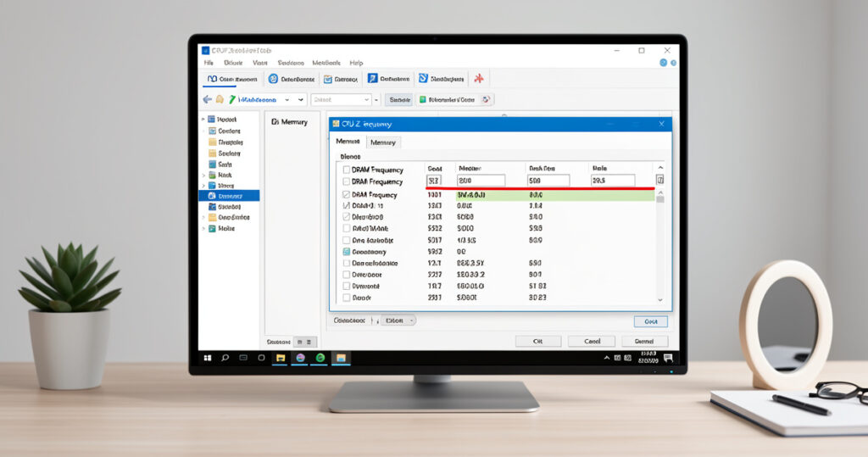Click the value 80.9 in the list

click(536, 241)
